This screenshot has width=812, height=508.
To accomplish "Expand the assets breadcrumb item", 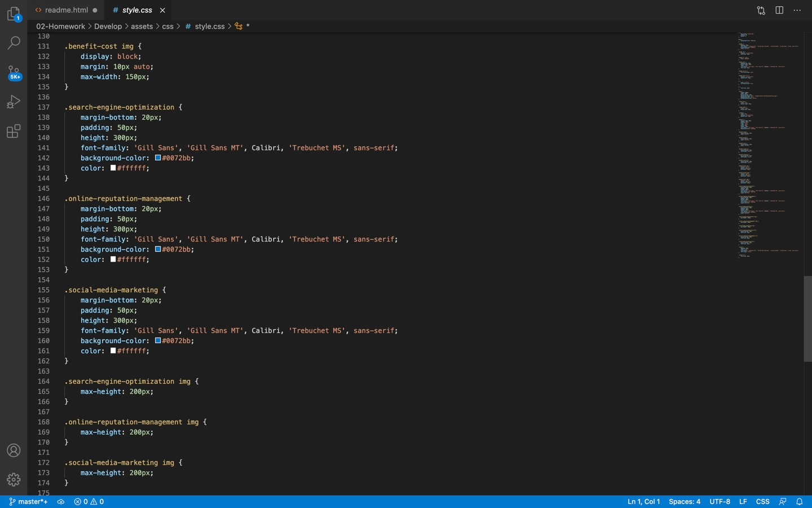I will click(x=142, y=26).
